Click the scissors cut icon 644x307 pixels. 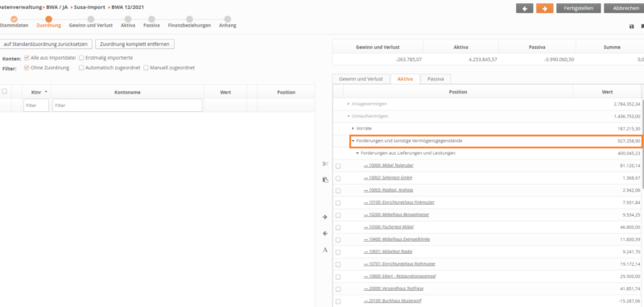coord(325,164)
